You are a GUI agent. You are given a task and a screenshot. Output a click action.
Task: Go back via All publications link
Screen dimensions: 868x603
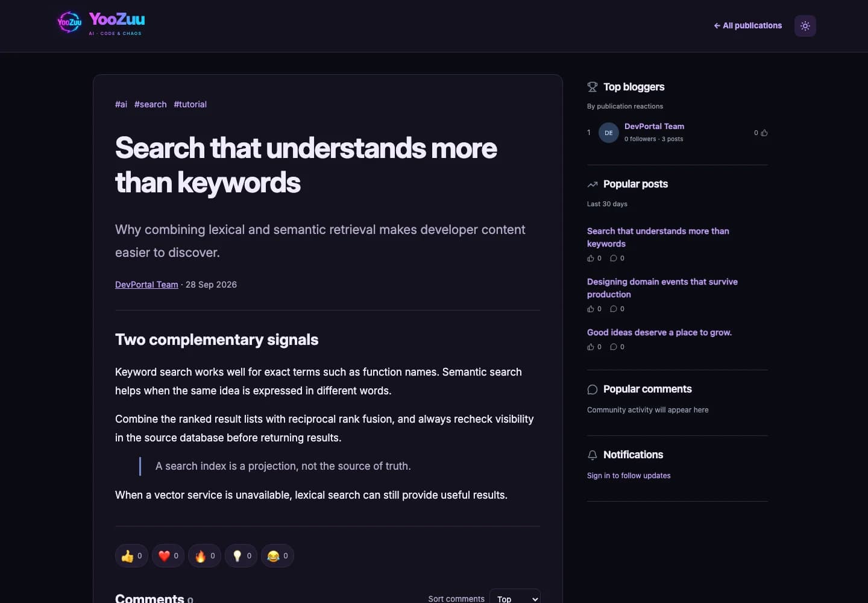pos(747,25)
